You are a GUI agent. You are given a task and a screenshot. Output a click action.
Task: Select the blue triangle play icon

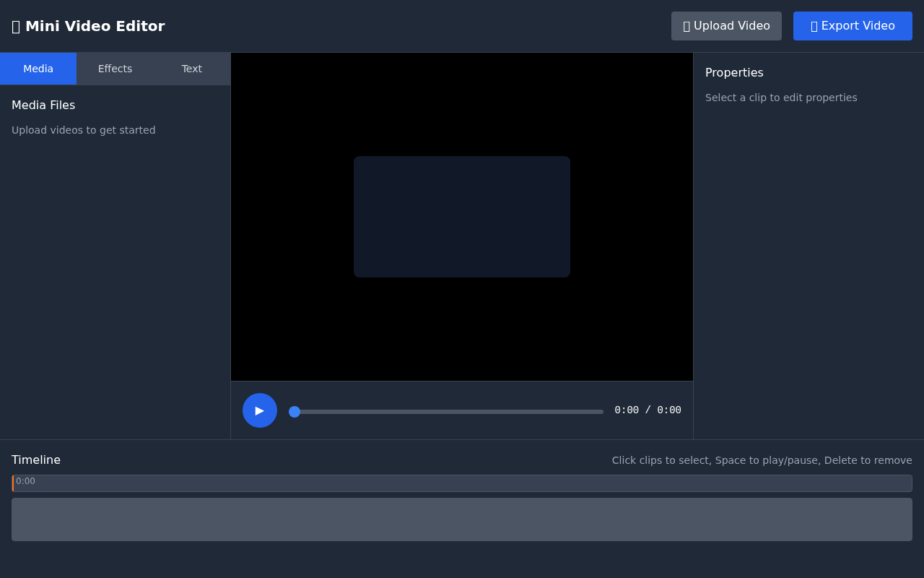tap(260, 410)
